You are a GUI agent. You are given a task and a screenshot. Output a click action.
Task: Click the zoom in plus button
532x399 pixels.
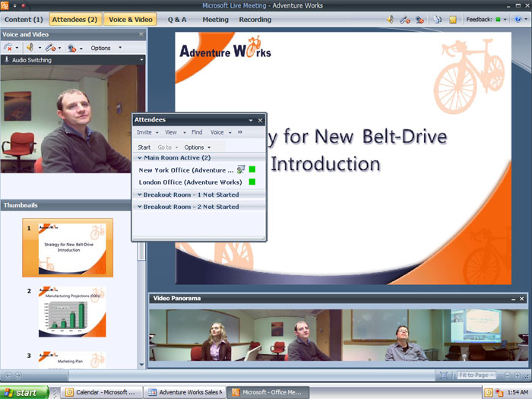517,375
